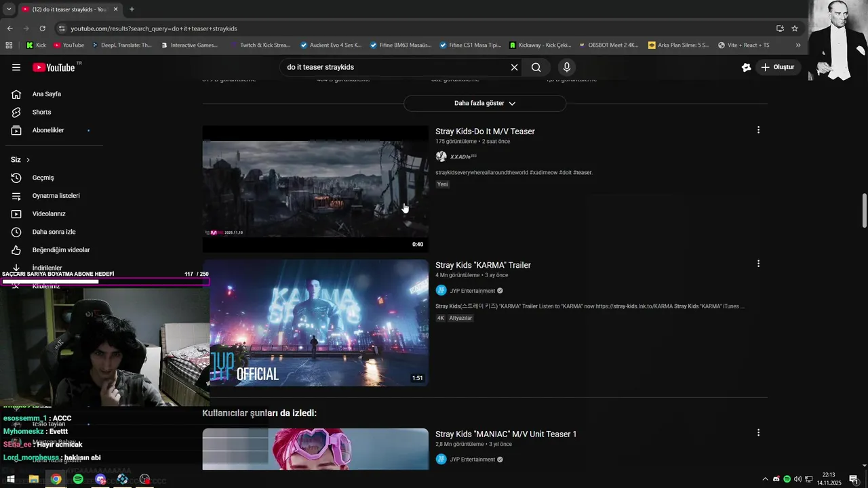Open MANIAC Unit Teaser thumbnail
868x488 pixels.
tap(315, 449)
